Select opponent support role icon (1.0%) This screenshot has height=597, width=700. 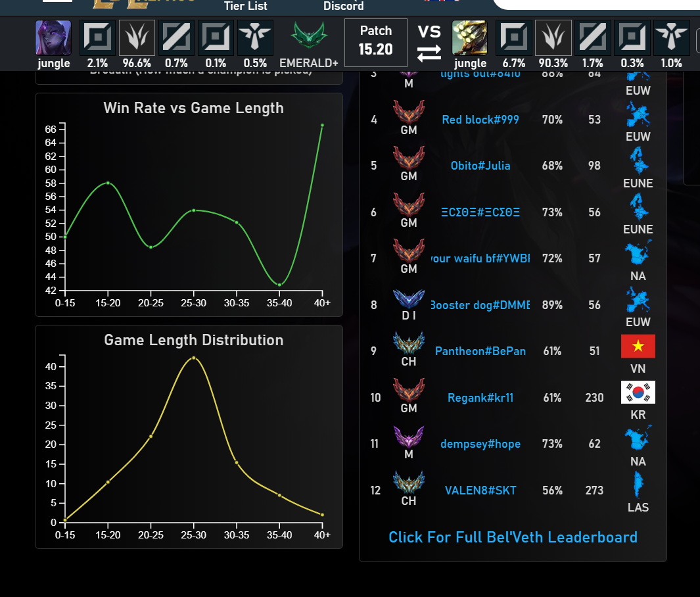pyautogui.click(x=672, y=37)
